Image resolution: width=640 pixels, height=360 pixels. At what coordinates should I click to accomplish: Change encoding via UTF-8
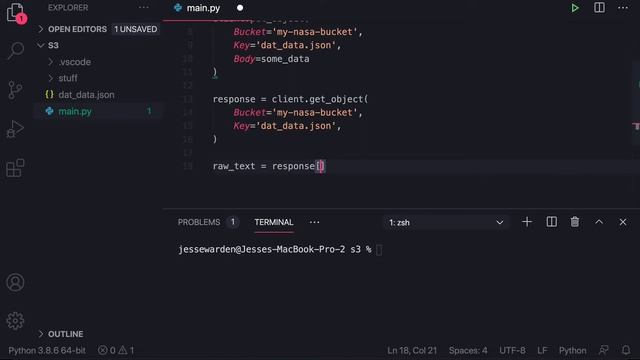point(512,350)
